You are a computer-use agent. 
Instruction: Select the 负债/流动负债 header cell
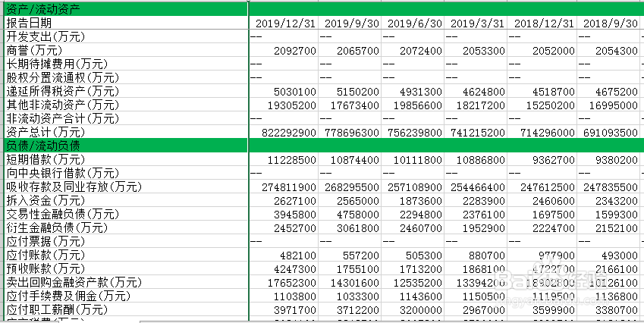coord(125,146)
